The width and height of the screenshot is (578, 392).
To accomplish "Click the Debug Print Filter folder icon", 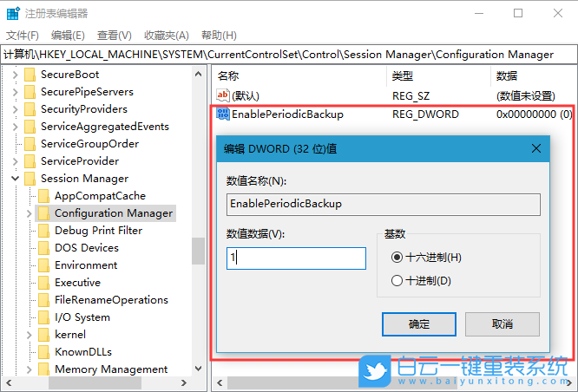I will click(44, 231).
